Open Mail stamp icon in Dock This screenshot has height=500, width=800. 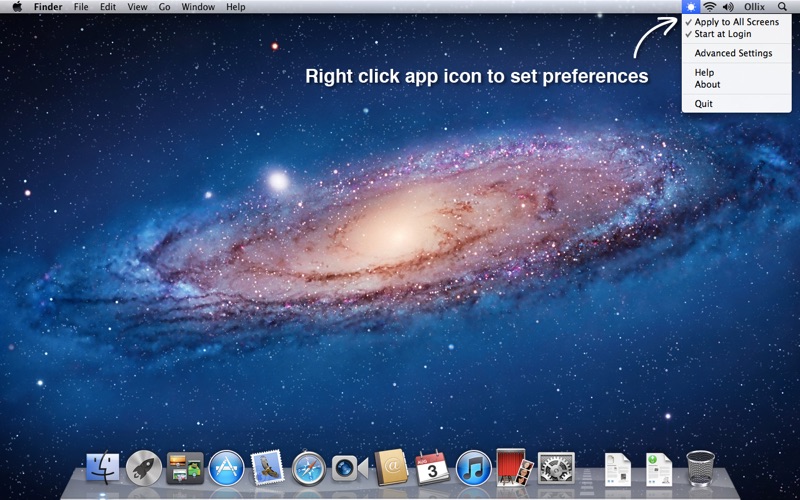click(x=267, y=467)
